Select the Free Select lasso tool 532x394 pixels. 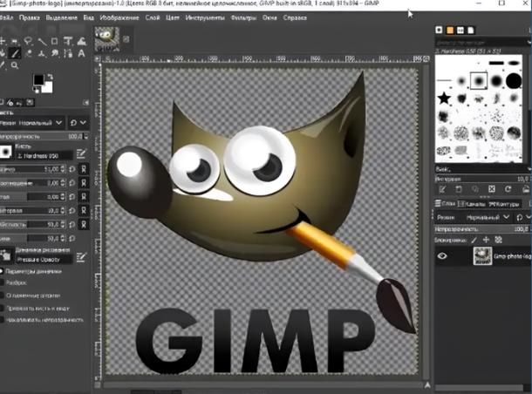[28, 41]
